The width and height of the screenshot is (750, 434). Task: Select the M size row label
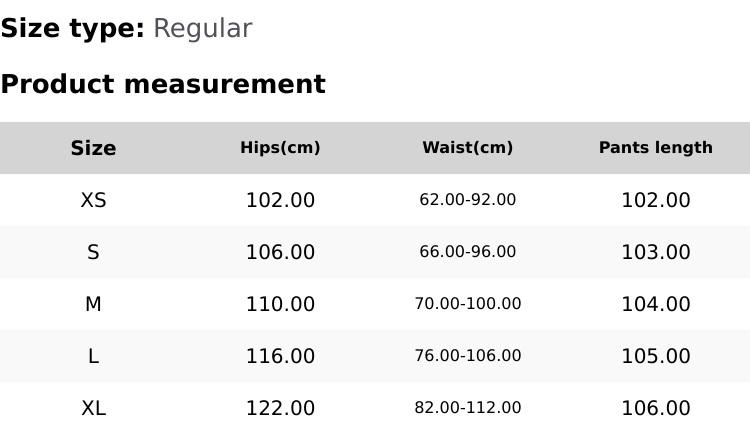[93, 304]
